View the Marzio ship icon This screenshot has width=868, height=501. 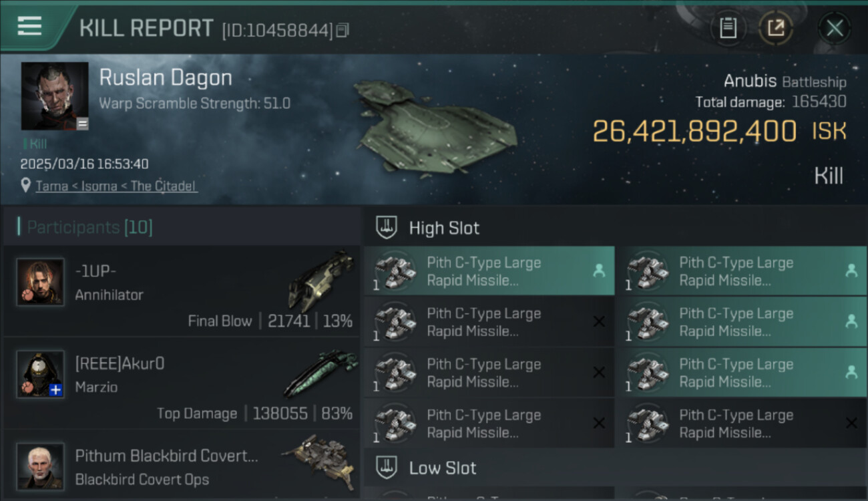coord(320,372)
